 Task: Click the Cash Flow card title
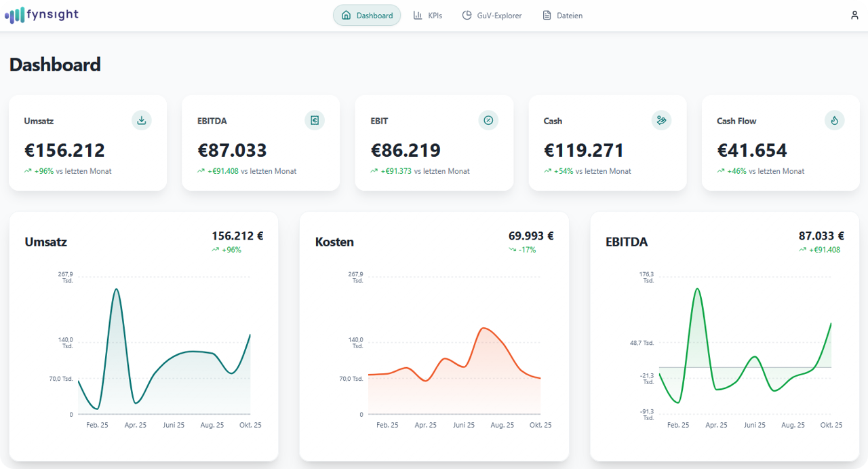click(x=736, y=121)
